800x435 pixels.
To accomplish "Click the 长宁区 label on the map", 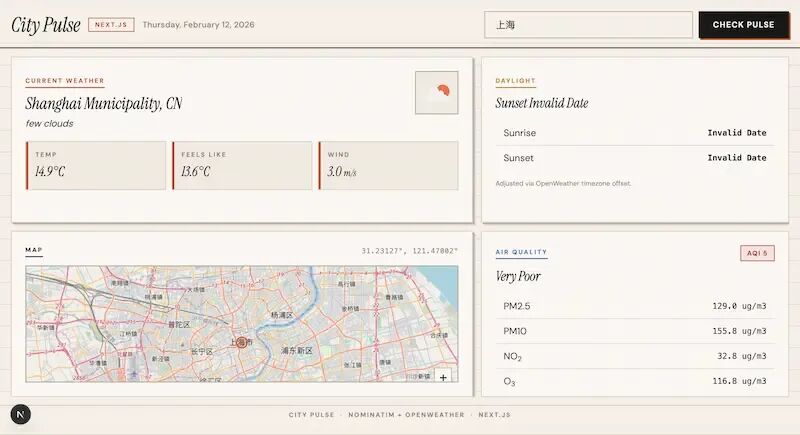I will point(202,351).
